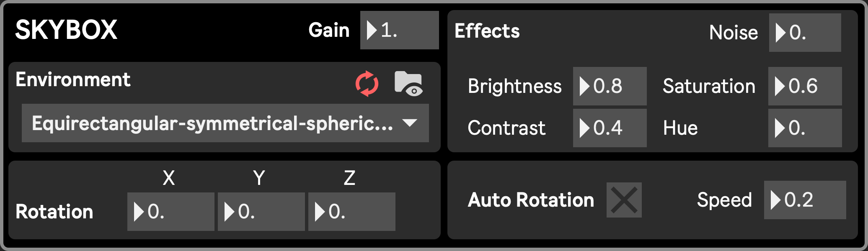Select the Hue number box
Screen dimensions: 868x251
[805, 128]
